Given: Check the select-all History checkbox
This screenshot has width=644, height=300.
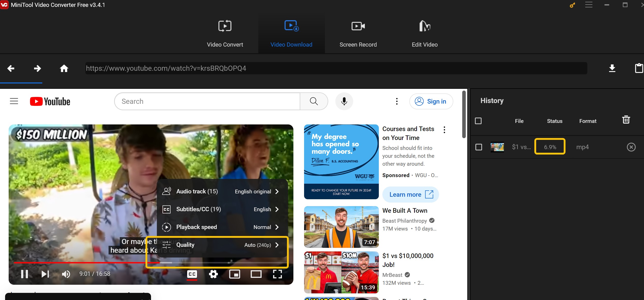Looking at the screenshot, I should pos(478,121).
